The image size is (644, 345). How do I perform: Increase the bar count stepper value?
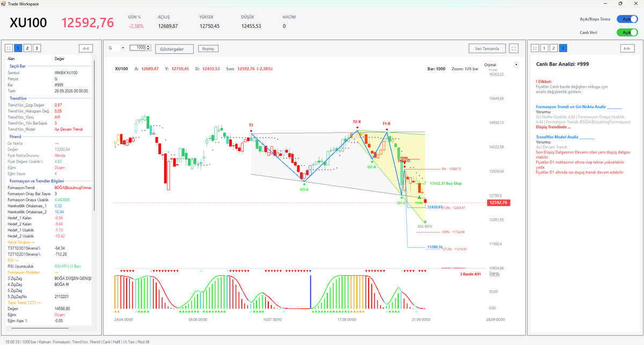148,46
